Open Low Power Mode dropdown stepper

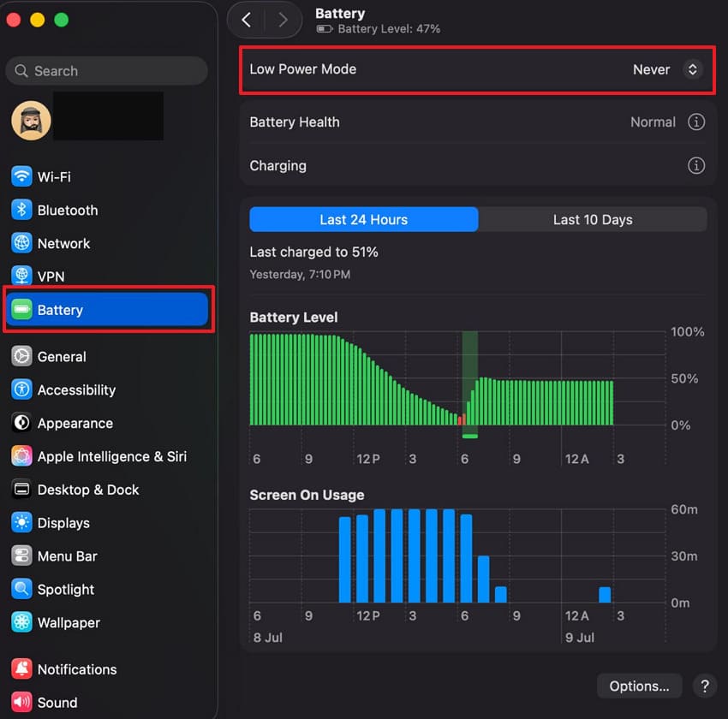click(692, 69)
